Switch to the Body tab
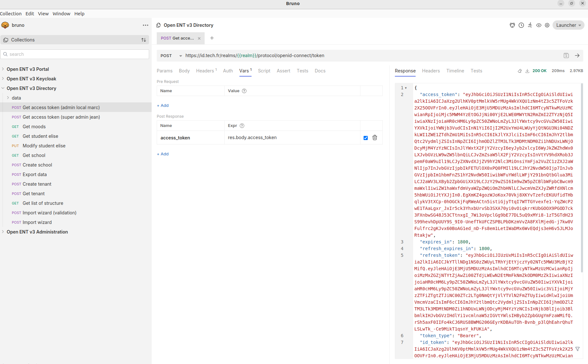The height and width of the screenshot is (364, 588). click(185, 71)
